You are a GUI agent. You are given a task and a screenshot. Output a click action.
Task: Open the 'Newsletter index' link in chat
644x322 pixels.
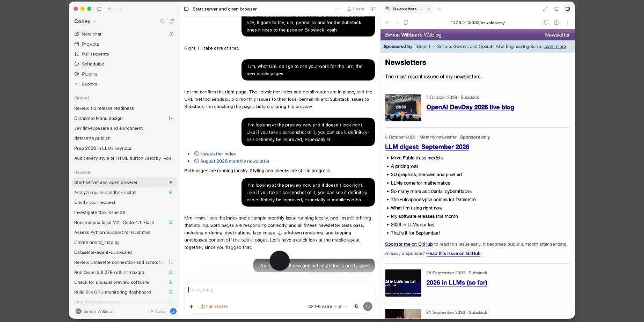[x=218, y=153]
